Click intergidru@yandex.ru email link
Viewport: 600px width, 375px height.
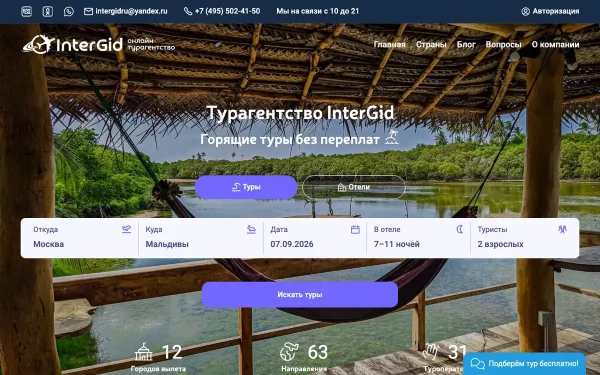click(x=131, y=11)
